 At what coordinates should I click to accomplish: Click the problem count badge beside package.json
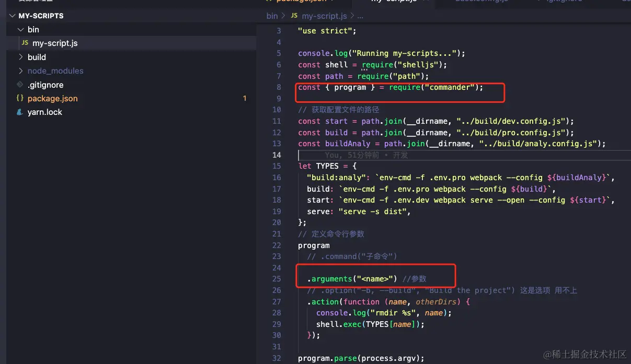pos(245,98)
